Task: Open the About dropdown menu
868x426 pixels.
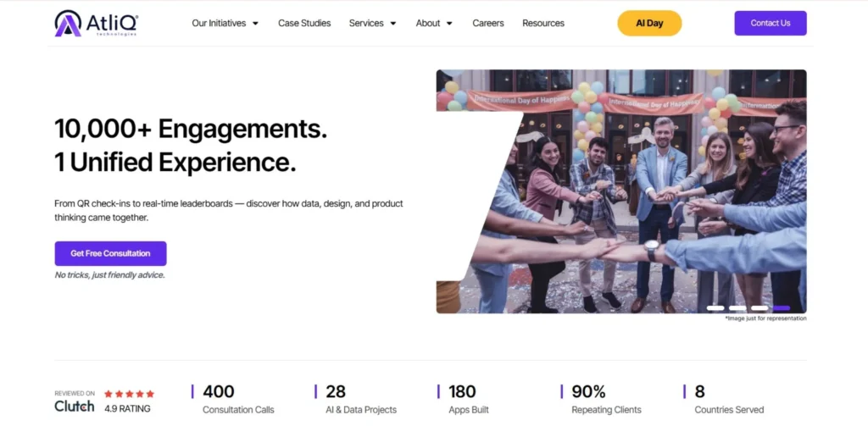Action: tap(434, 23)
